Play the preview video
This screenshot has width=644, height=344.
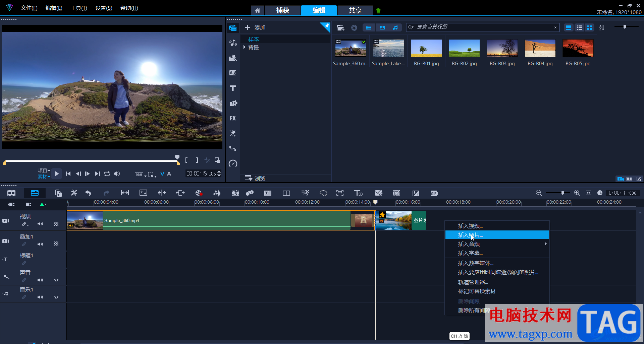click(x=56, y=174)
